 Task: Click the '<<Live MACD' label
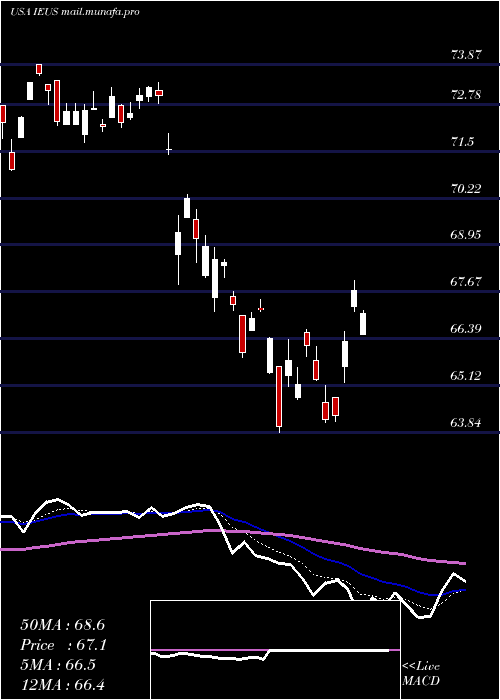coord(421,674)
